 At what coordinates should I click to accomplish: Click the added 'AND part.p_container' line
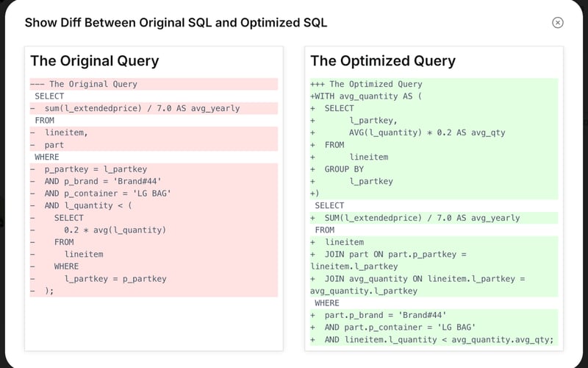[x=400, y=328]
